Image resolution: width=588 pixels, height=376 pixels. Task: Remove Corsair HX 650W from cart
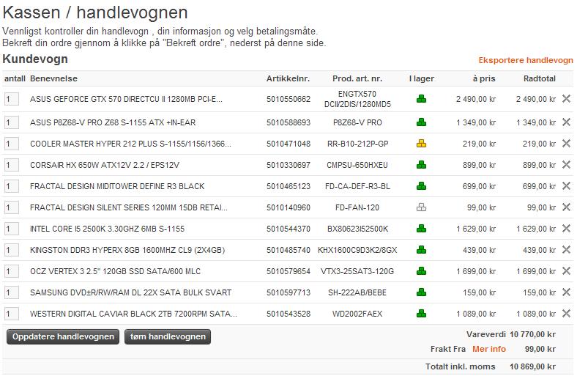566,165
